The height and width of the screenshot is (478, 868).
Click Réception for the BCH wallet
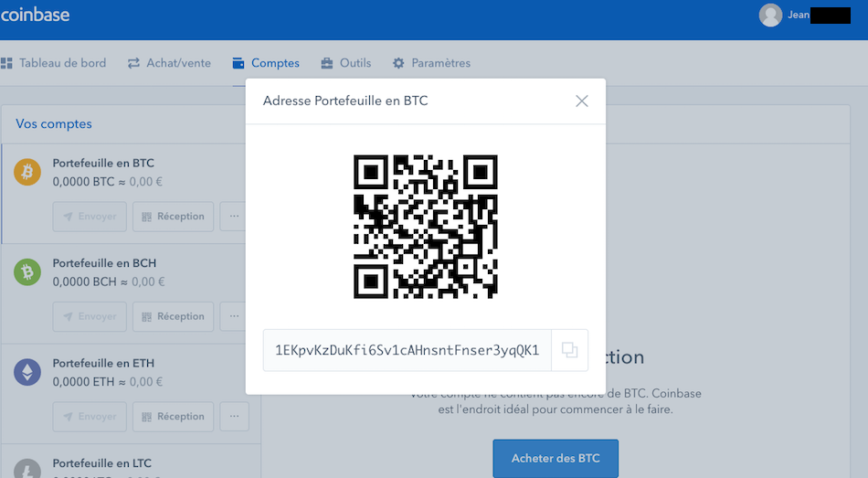click(x=173, y=317)
